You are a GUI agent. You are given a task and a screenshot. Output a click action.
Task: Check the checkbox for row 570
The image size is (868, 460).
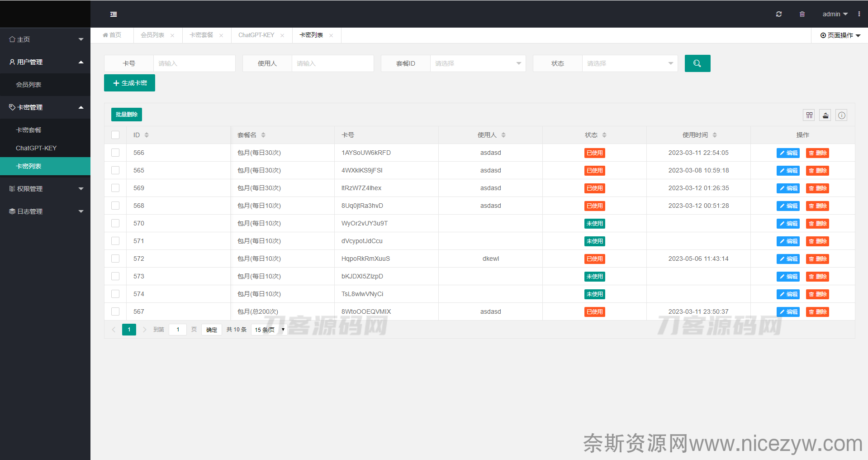115,223
